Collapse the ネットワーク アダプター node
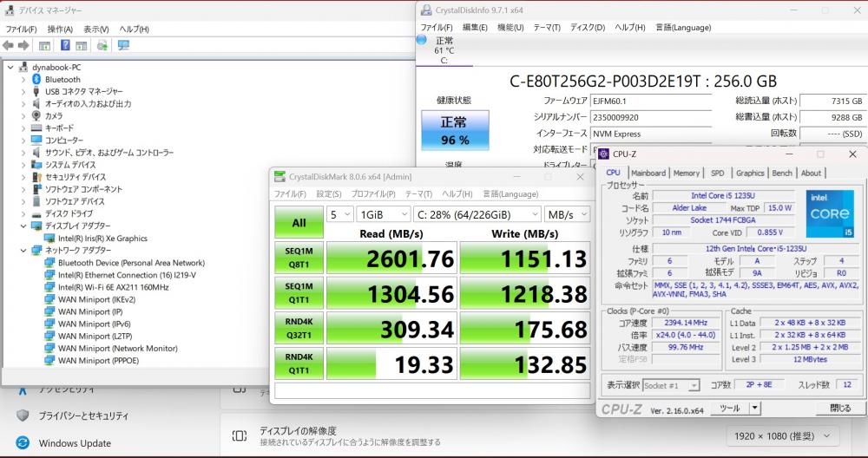The width and height of the screenshot is (868, 458). point(23,251)
